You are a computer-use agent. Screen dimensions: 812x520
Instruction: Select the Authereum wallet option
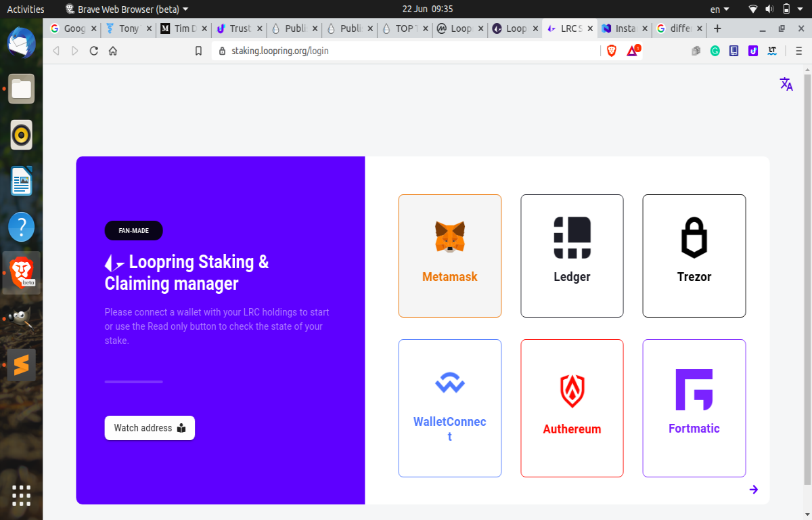(x=572, y=408)
